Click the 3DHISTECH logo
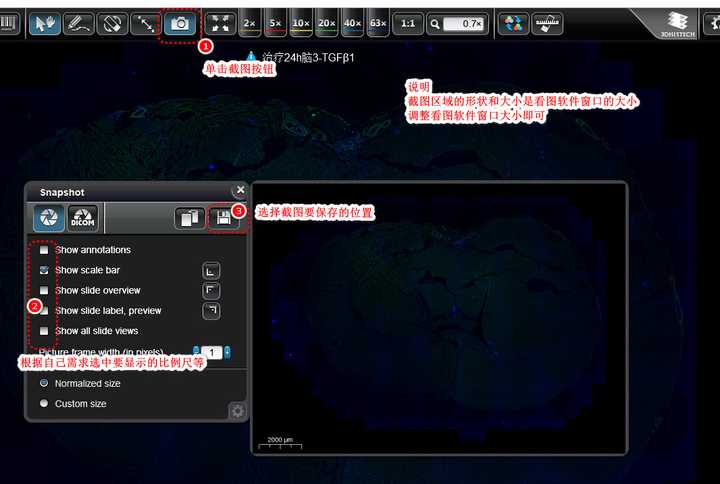The width and height of the screenshot is (720, 484). pyautogui.click(x=677, y=24)
